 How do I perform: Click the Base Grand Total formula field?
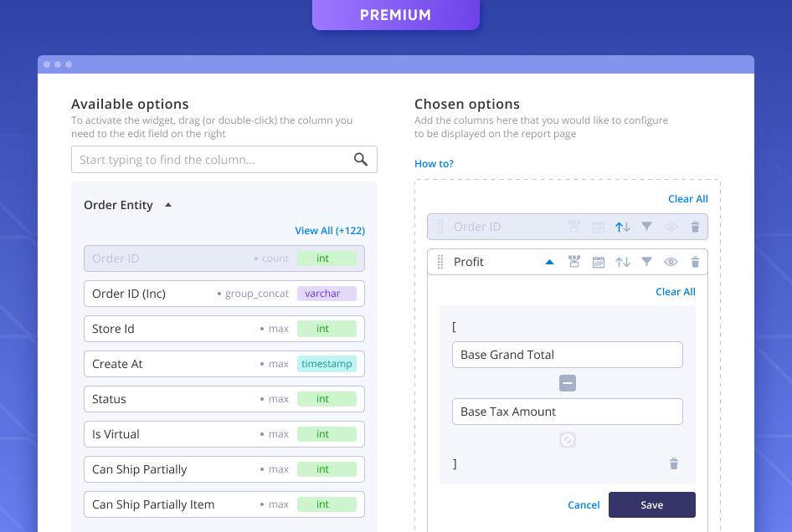pyautogui.click(x=567, y=355)
